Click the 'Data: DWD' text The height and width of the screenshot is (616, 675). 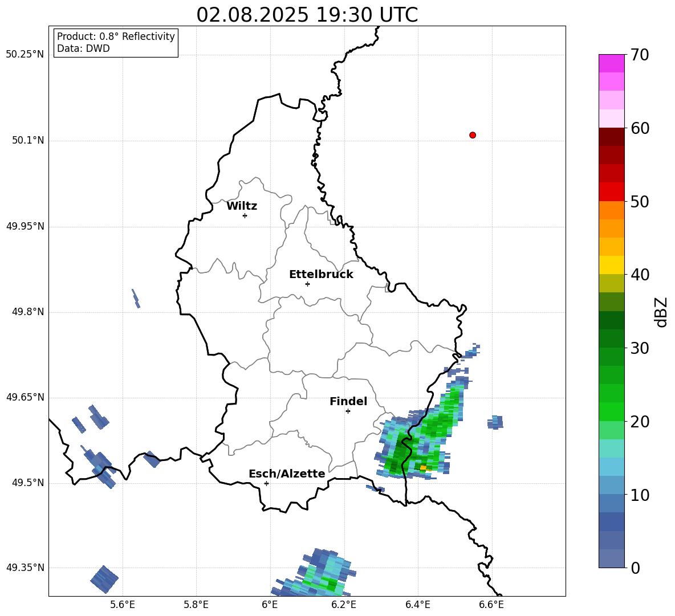tap(83, 48)
